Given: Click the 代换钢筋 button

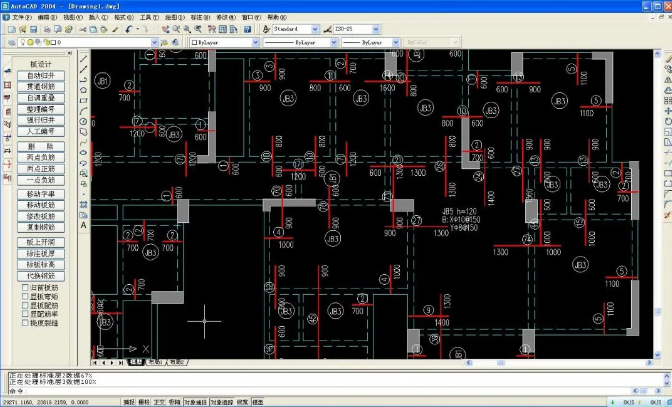Looking at the screenshot, I should point(41,276).
